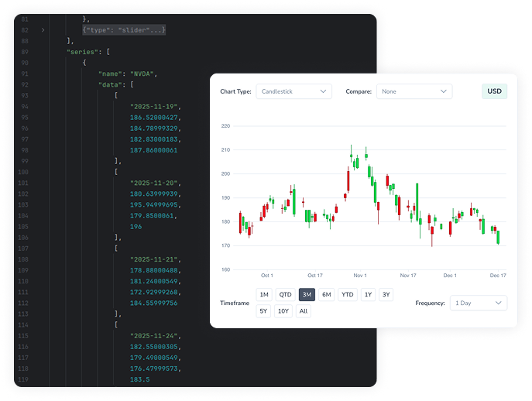This screenshot has width=532, height=401.
Task: Switch timeframe to YTD
Action: (347, 294)
